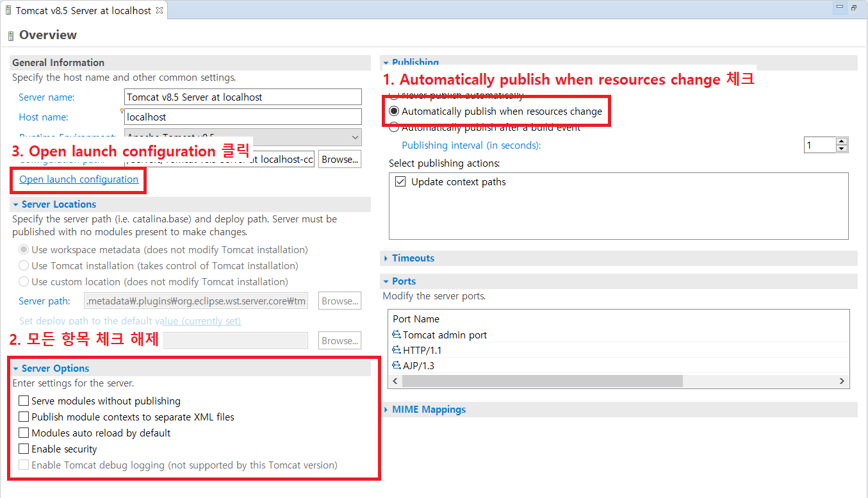This screenshot has width=868, height=498.
Task: Click Browse next to Deploy path
Action: [x=340, y=340]
